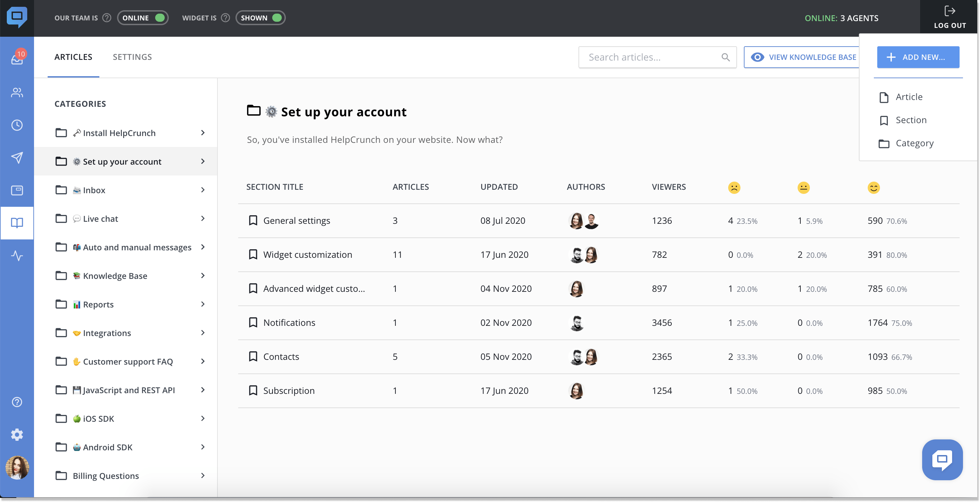Viewport: 980px width, 502px height.
Task: Select the Android SDK category
Action: pyautogui.click(x=126, y=447)
